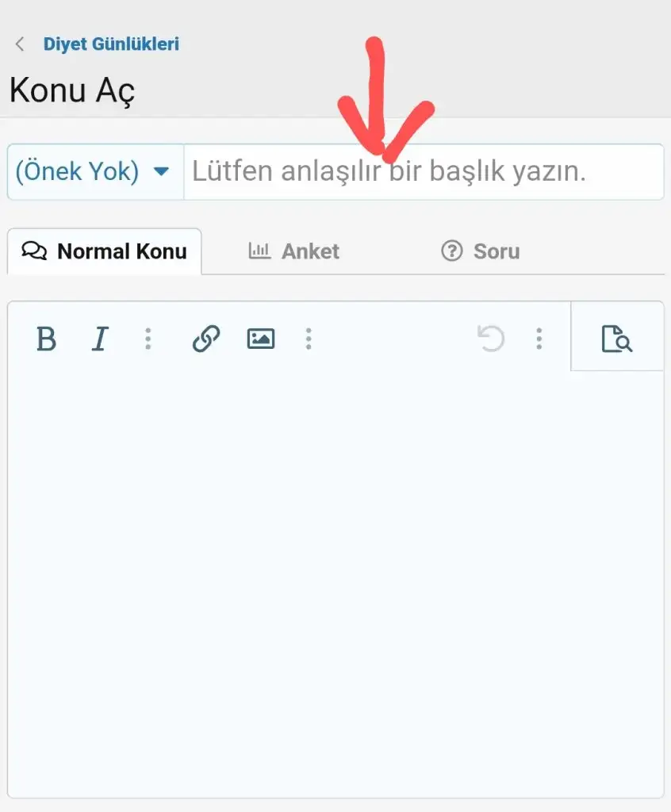
Task: Go back with the left chevron arrow
Action: (x=20, y=44)
